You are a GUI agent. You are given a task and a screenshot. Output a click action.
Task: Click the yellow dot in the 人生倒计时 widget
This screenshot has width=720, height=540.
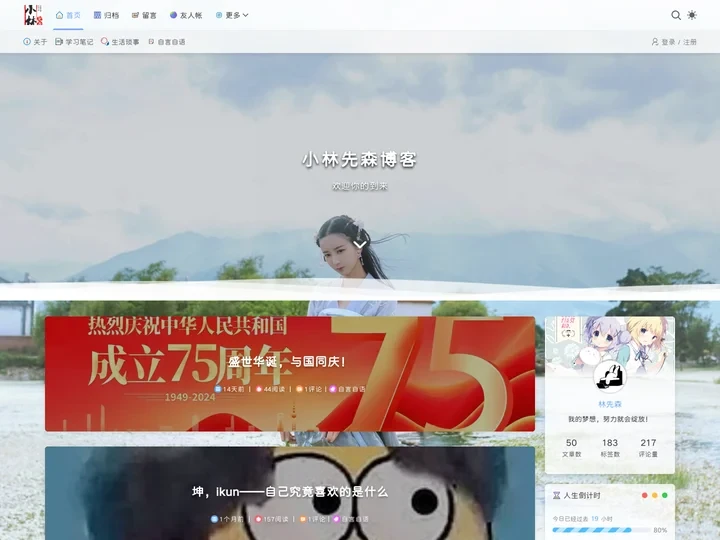click(655, 495)
